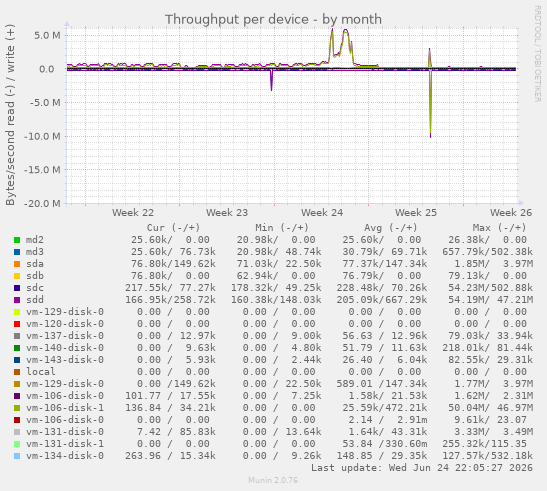Click the 'Munin 2.0.76' footer text
The height and width of the screenshot is (491, 547).
273,480
